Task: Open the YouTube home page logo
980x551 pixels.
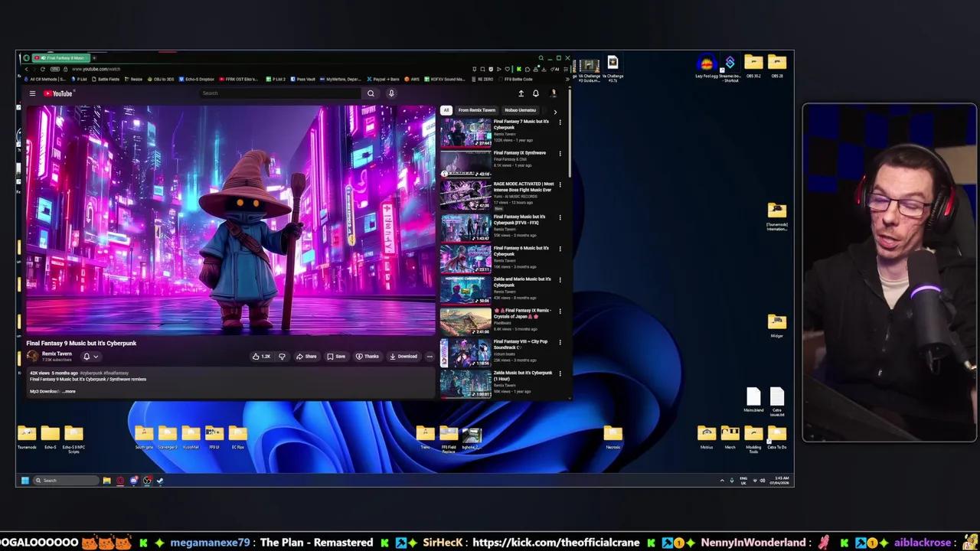Action: (60, 93)
